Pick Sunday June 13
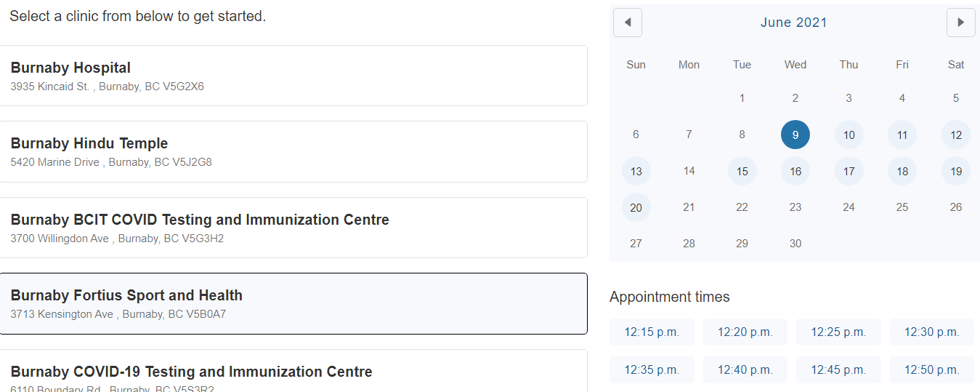This screenshot has height=392, width=980. coord(636,172)
